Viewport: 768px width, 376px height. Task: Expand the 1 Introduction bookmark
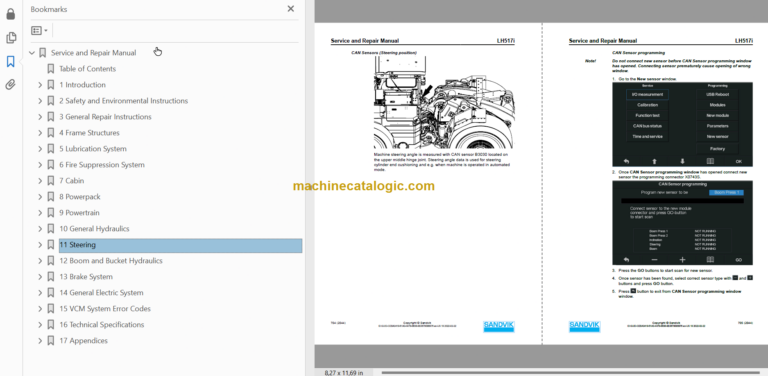[x=40, y=85]
